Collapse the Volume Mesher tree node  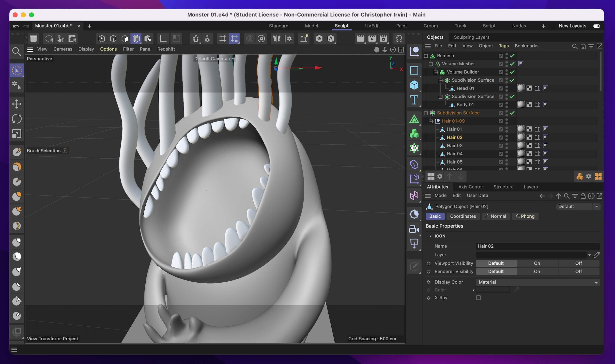pos(431,64)
